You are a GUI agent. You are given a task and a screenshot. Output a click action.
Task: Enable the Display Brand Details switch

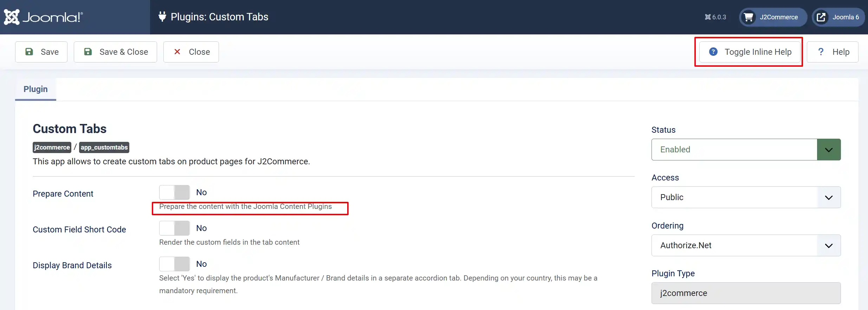click(x=174, y=264)
